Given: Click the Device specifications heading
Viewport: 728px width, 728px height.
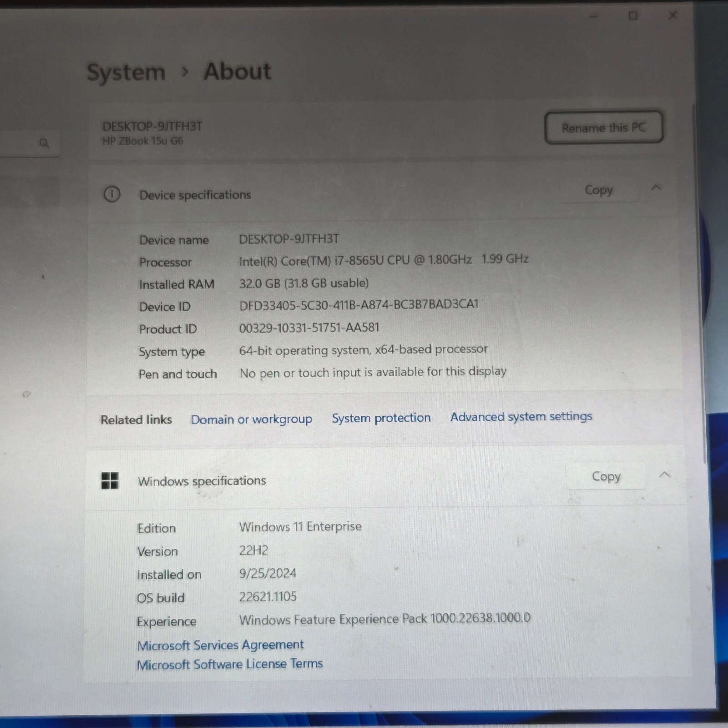Looking at the screenshot, I should click(195, 195).
